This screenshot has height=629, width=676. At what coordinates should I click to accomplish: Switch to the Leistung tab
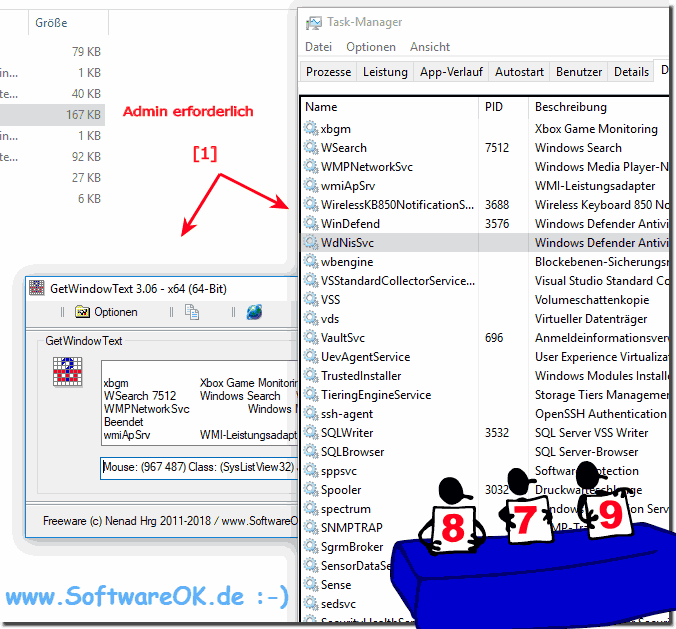tap(385, 72)
